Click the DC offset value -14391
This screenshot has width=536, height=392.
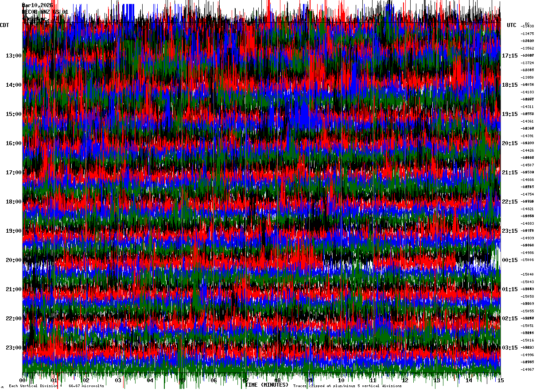tap(527, 136)
